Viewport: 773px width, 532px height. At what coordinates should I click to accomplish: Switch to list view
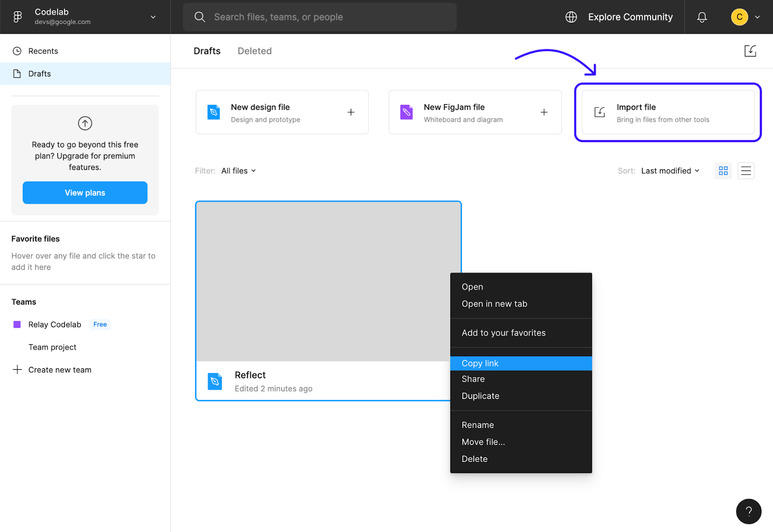pos(746,171)
